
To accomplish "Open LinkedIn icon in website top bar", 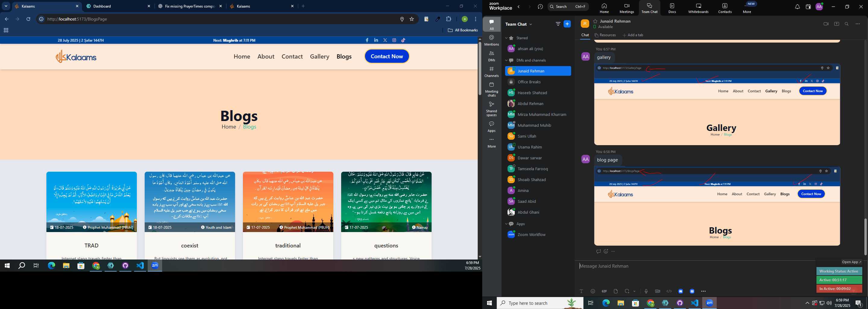I will (376, 40).
